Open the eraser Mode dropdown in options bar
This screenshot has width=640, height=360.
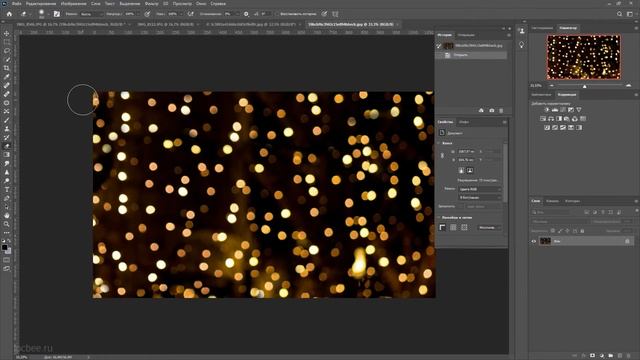point(91,14)
